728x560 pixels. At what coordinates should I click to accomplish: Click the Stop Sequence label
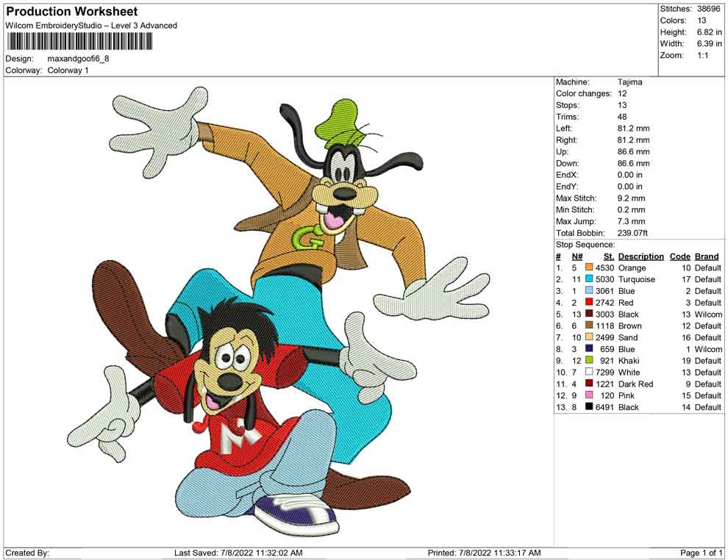(585, 245)
